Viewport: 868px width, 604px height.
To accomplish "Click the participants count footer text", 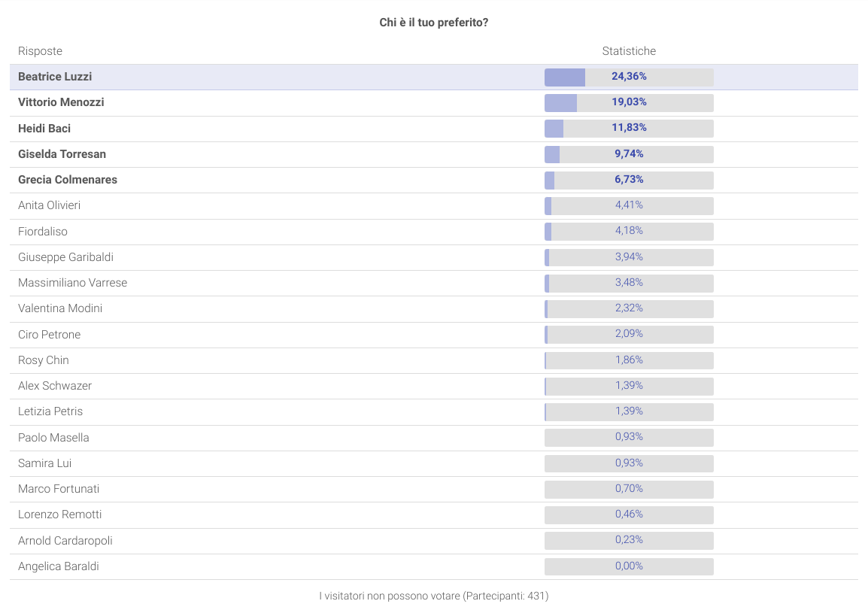I will [x=434, y=596].
